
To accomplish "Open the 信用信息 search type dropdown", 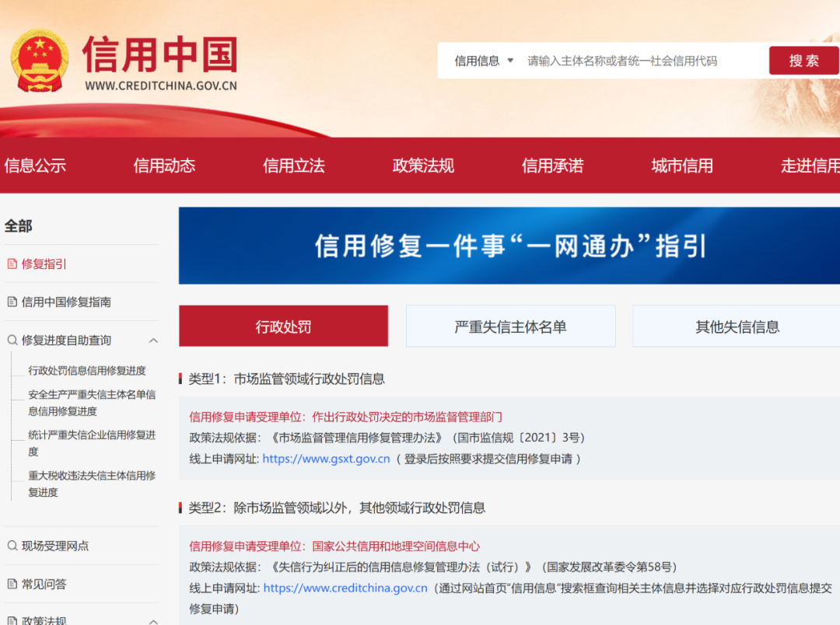I will pos(485,61).
